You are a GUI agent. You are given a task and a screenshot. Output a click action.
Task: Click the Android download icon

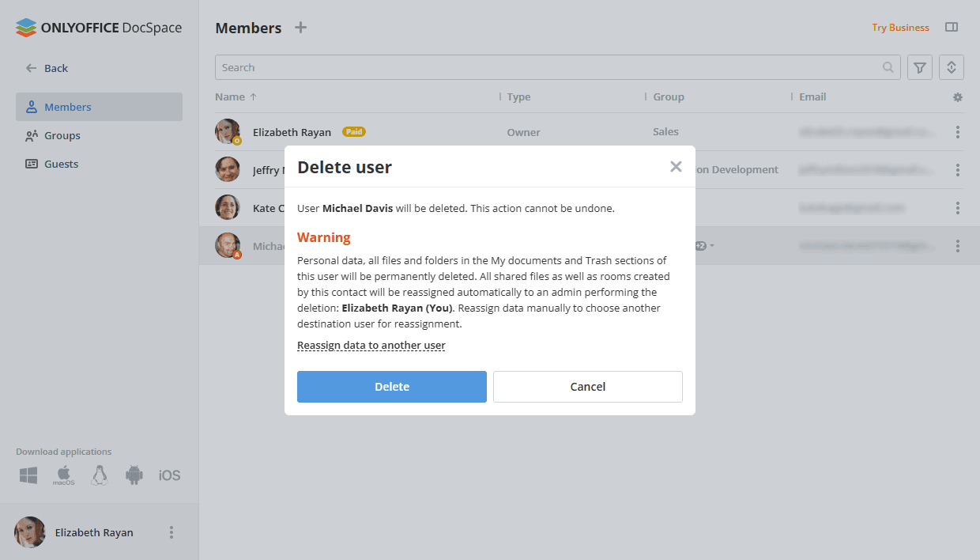(134, 475)
